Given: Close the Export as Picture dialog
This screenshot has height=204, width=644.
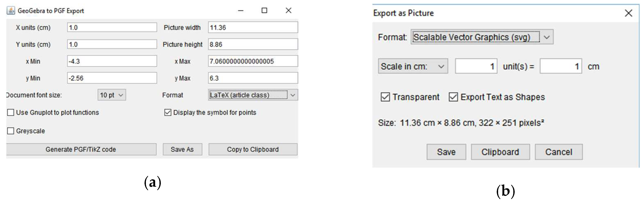Looking at the screenshot, I should pos(628,13).
